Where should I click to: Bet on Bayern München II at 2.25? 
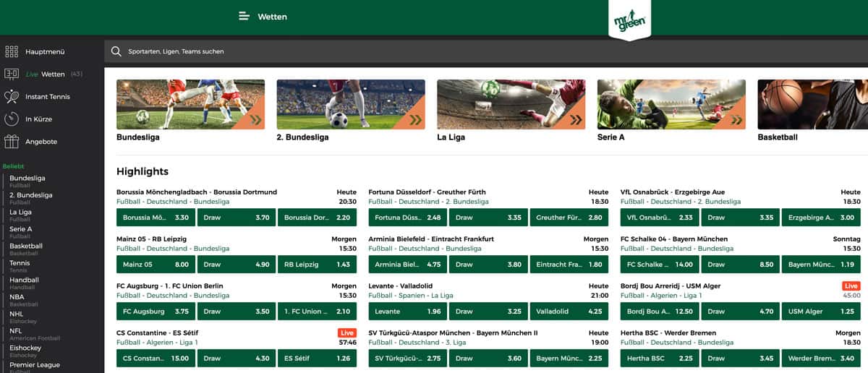(569, 358)
